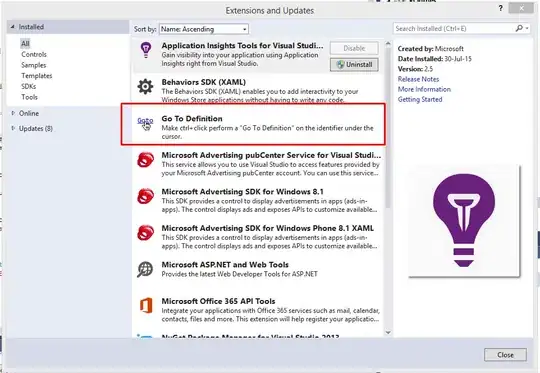Screen dimensions: 540x373
Task: Click the Office 365 API Tools icon
Action: tap(146, 305)
